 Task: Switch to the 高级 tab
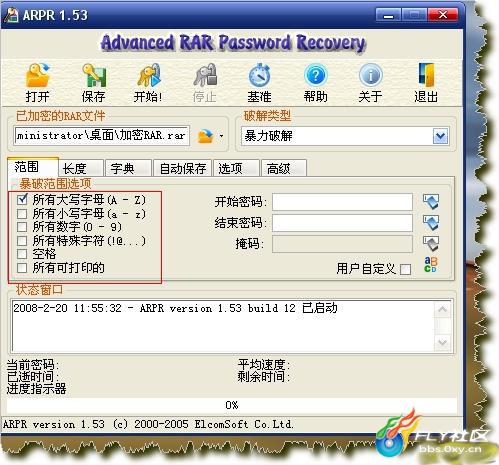284,168
